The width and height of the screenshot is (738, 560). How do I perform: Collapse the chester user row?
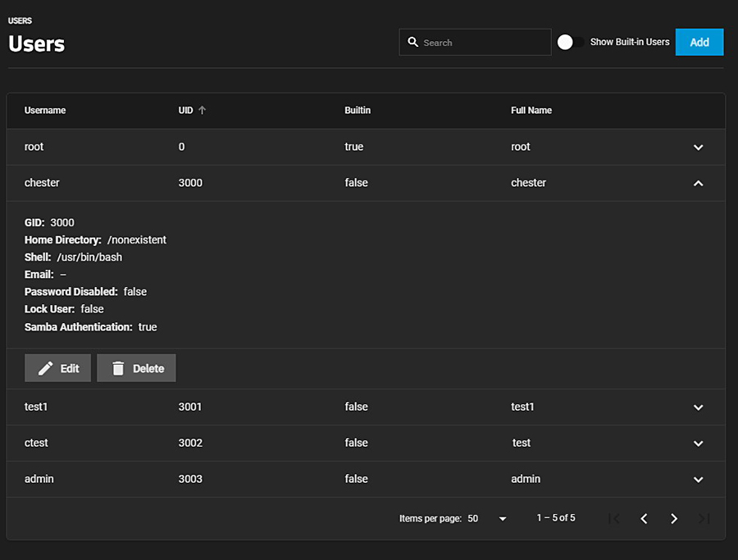[x=699, y=183]
